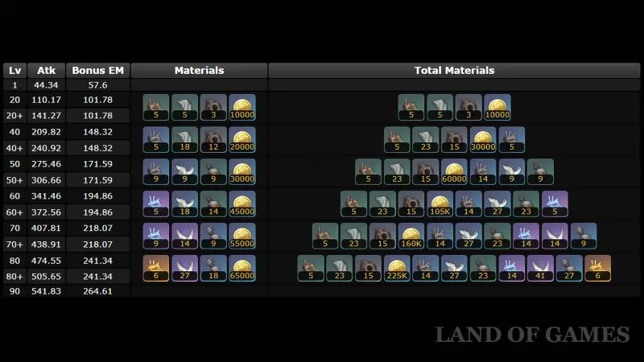Click the Mora coin icon labeled 20000
644x362 pixels.
(x=242, y=139)
